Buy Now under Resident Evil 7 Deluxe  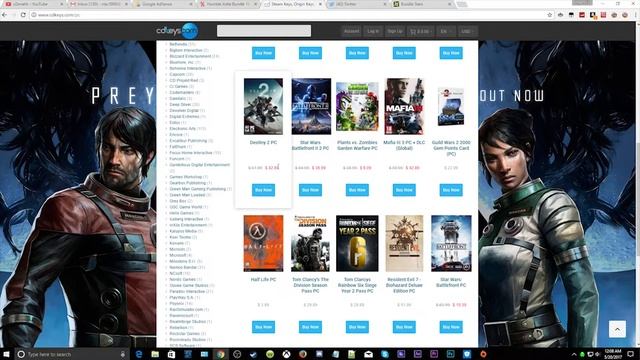pos(404,327)
